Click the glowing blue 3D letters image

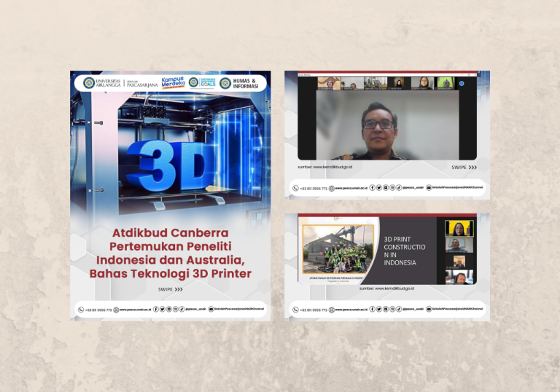(x=170, y=165)
